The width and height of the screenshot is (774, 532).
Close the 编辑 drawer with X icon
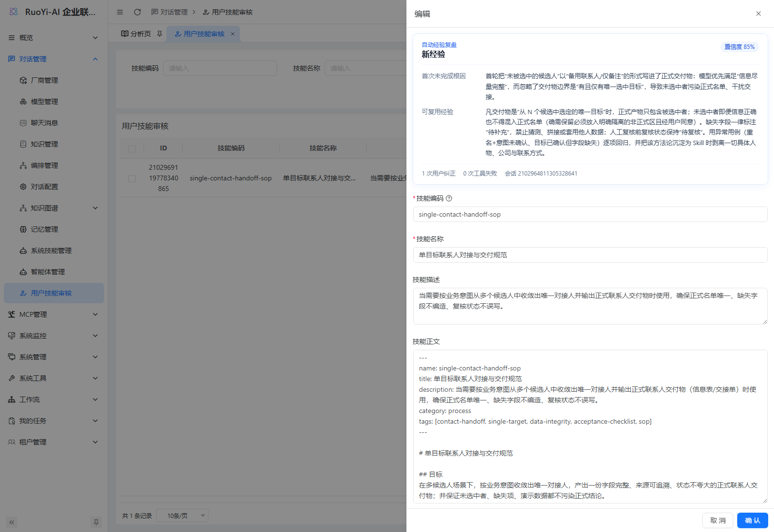click(759, 14)
